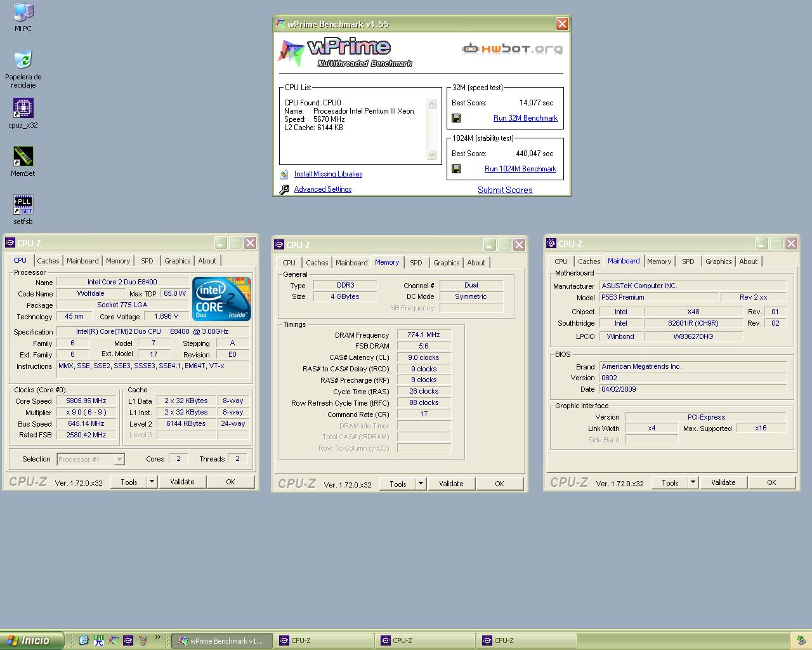Screen dimensions: 812x650
Task: Click the floppy save icon for 32M score
Action: tap(456, 118)
